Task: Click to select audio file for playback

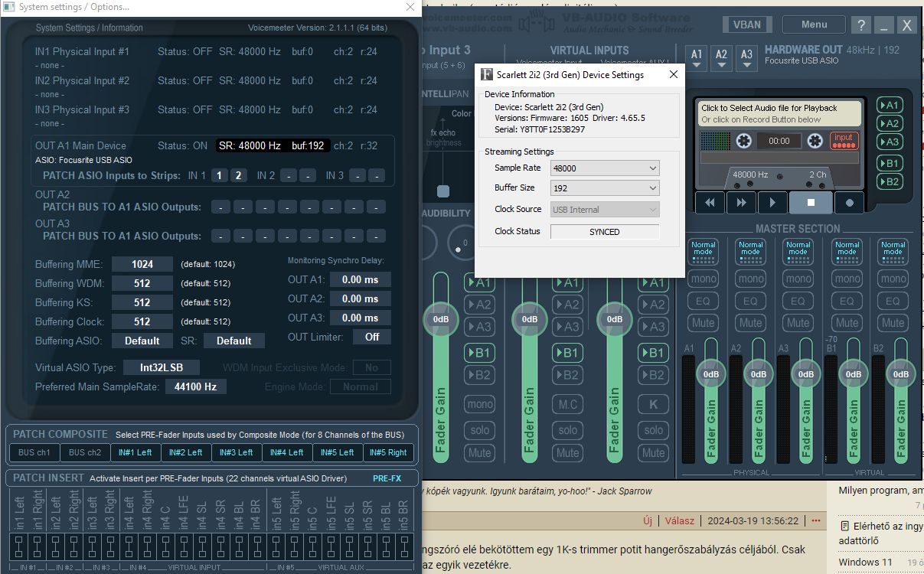Action: tap(779, 113)
